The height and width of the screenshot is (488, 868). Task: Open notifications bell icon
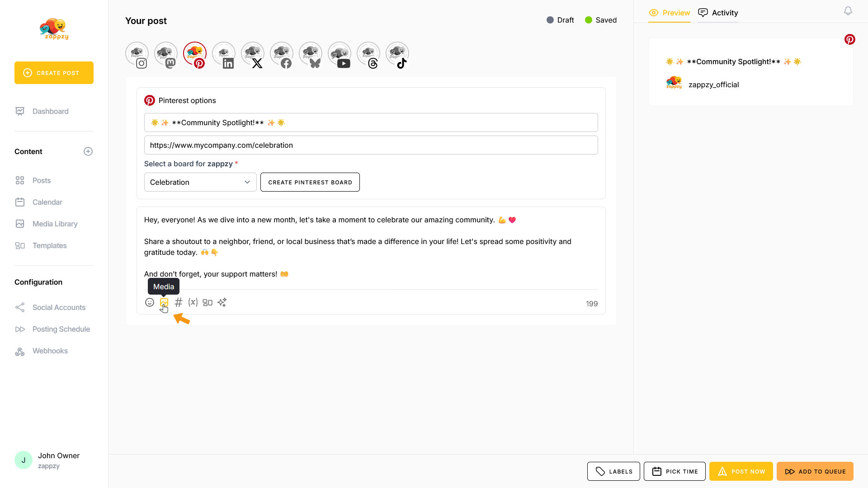(848, 11)
